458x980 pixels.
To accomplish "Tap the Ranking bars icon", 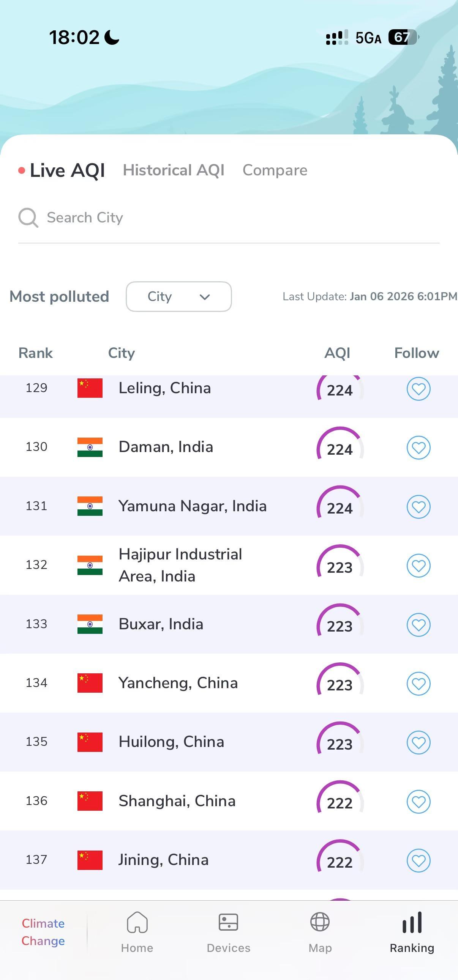I will click(412, 923).
